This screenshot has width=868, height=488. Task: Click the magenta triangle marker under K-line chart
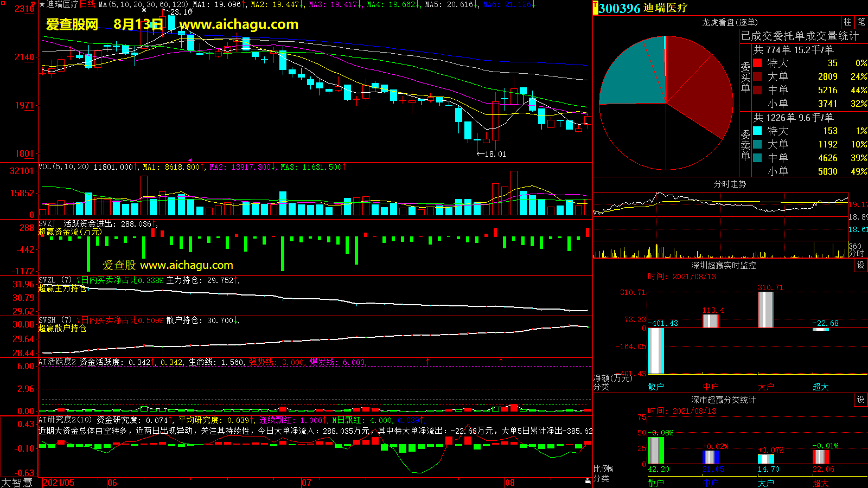(190, 160)
